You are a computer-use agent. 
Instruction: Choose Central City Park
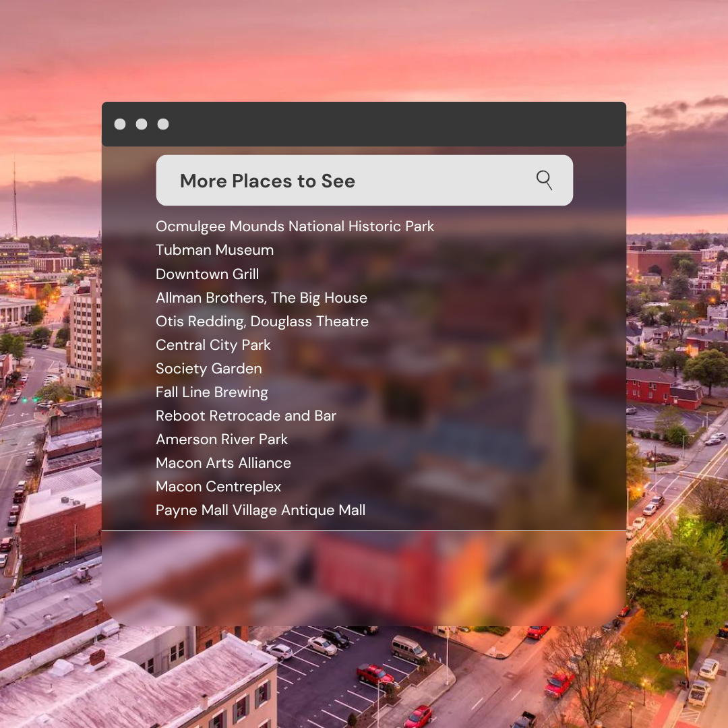pyautogui.click(x=213, y=345)
